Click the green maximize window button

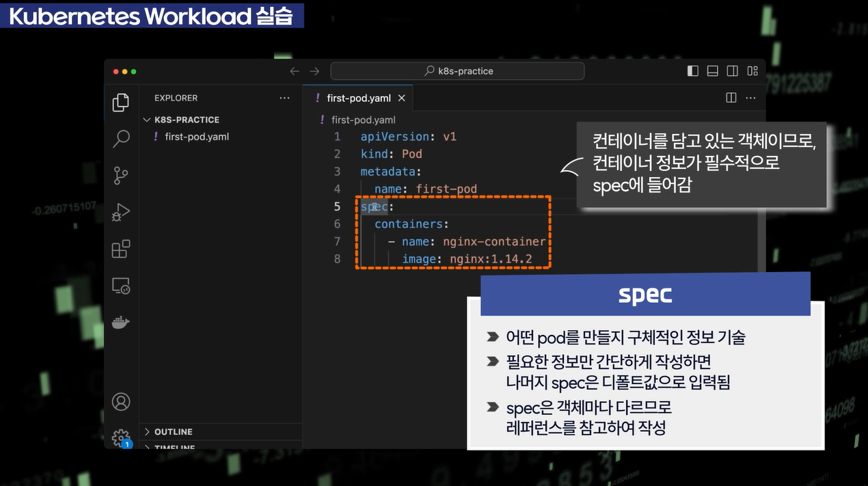(x=134, y=71)
